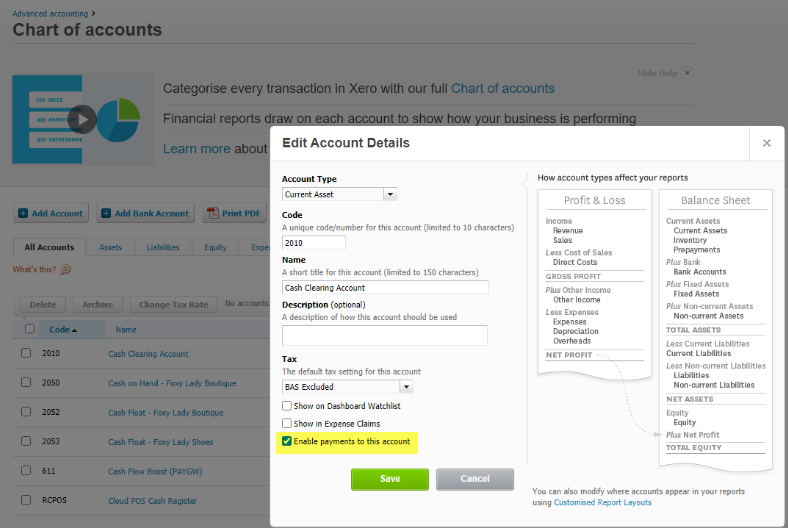Click the plus icon on Add Bank Account
The width and height of the screenshot is (788, 528).
(x=106, y=213)
